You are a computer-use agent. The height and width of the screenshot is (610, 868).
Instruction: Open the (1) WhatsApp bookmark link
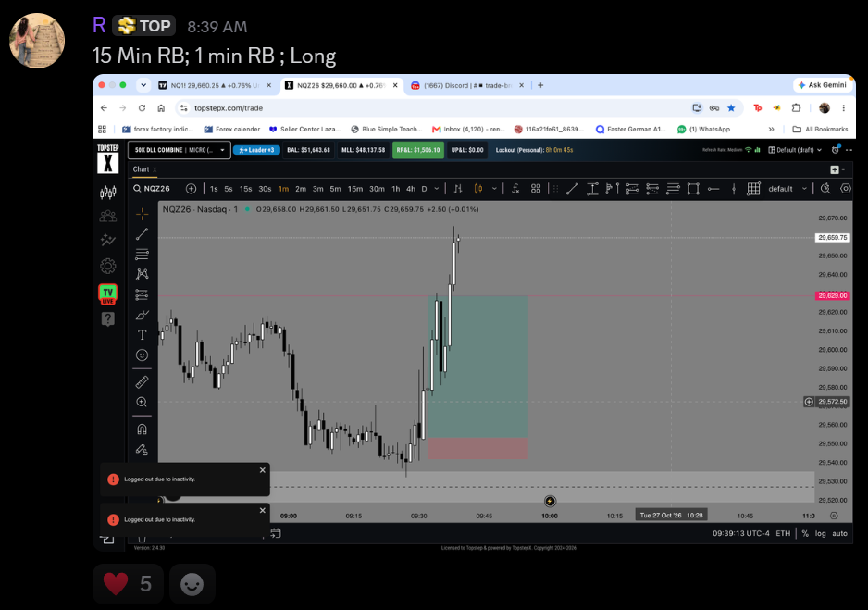click(703, 129)
